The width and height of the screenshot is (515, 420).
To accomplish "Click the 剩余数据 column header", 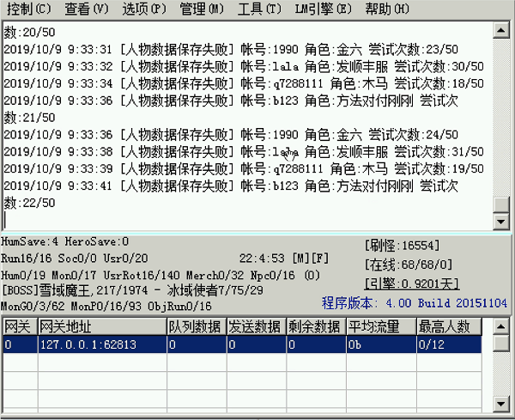I will (316, 326).
